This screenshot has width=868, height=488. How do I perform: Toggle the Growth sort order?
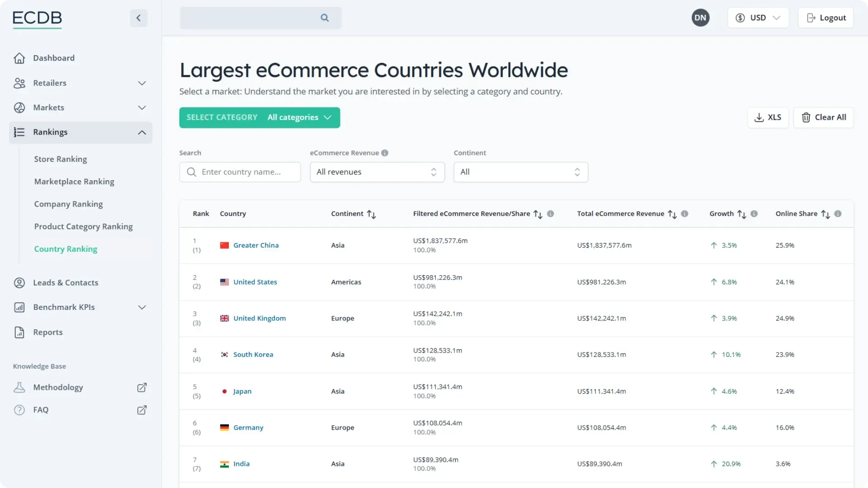pyautogui.click(x=741, y=213)
